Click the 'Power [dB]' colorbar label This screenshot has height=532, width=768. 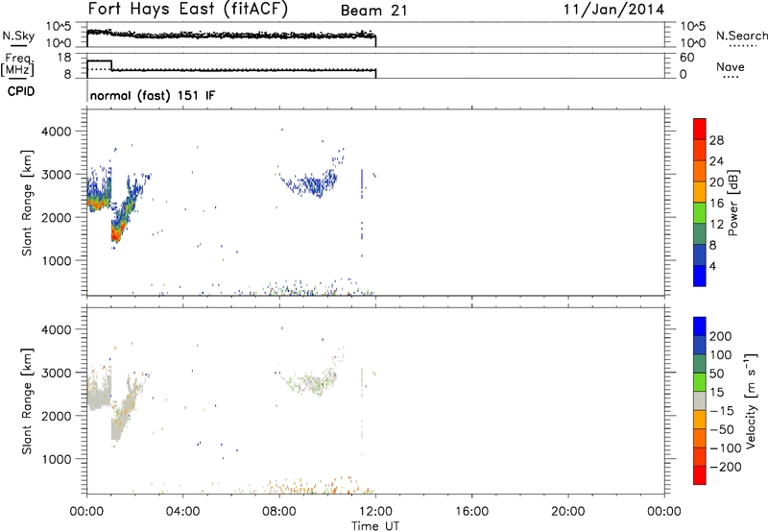732,203
